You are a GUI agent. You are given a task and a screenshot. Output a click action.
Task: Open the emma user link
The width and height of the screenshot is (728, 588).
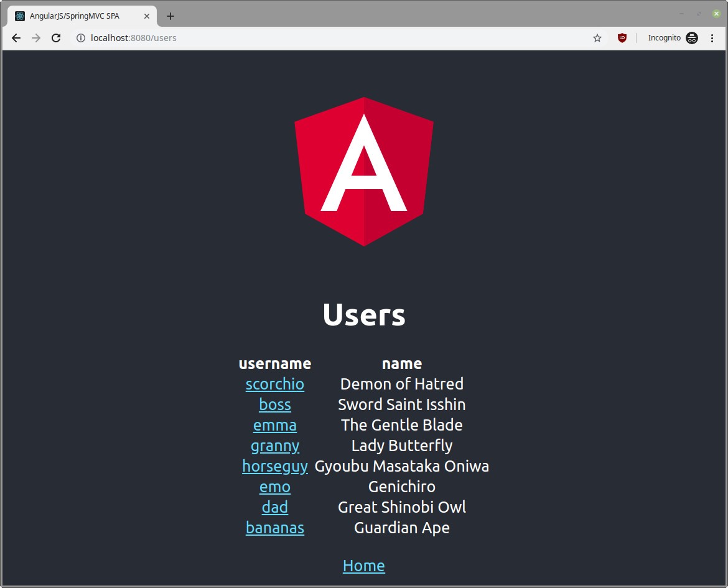(x=275, y=425)
